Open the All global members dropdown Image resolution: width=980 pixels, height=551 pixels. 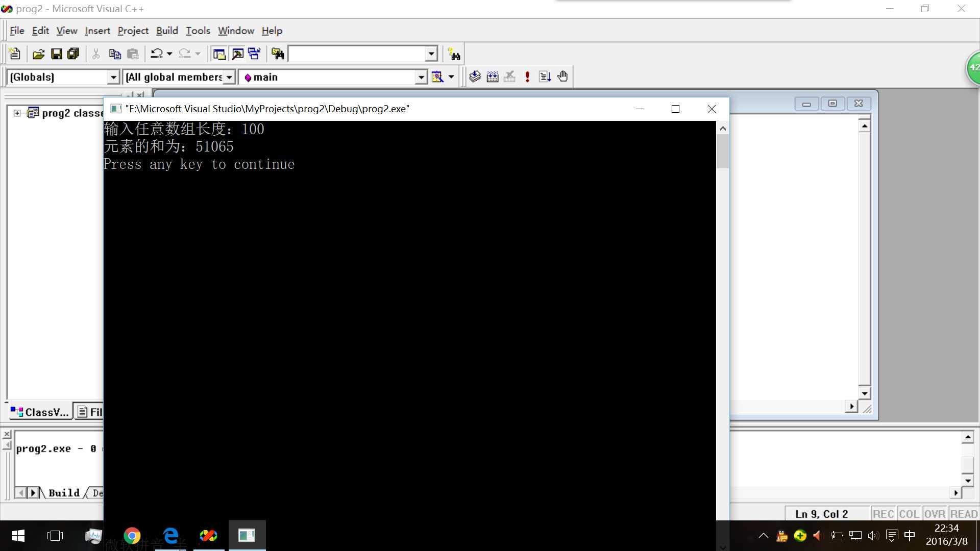click(229, 77)
